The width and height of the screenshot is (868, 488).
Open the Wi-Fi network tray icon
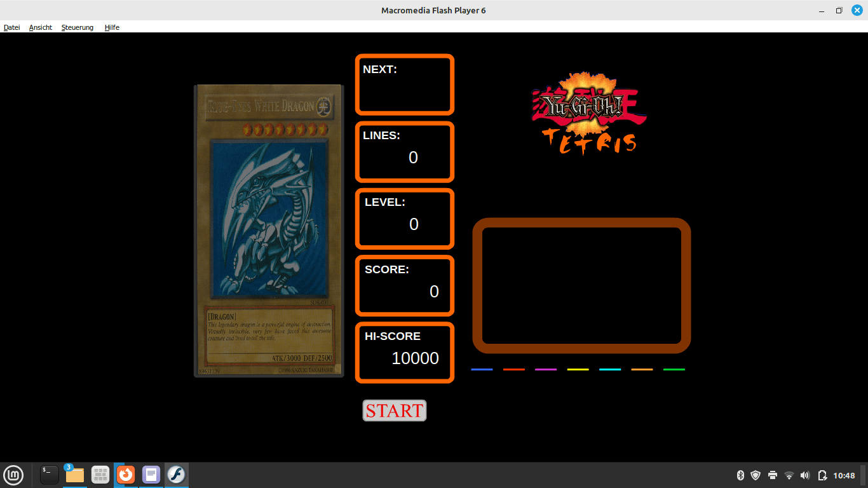tap(789, 475)
